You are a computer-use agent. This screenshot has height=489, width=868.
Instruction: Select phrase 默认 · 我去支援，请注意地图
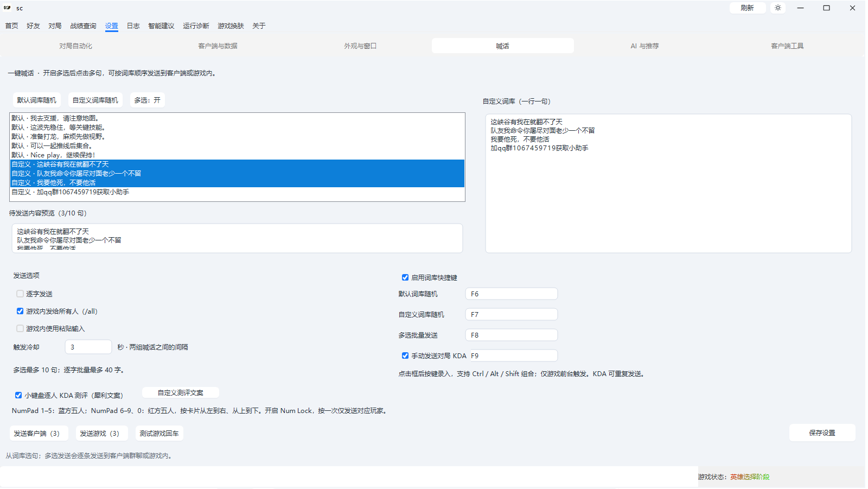[237, 118]
